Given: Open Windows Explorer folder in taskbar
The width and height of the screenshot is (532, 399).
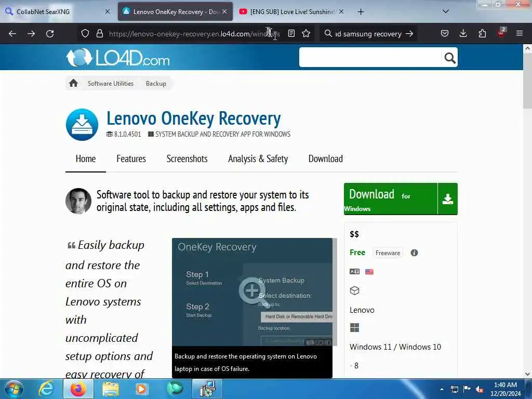Looking at the screenshot, I should 111,389.
